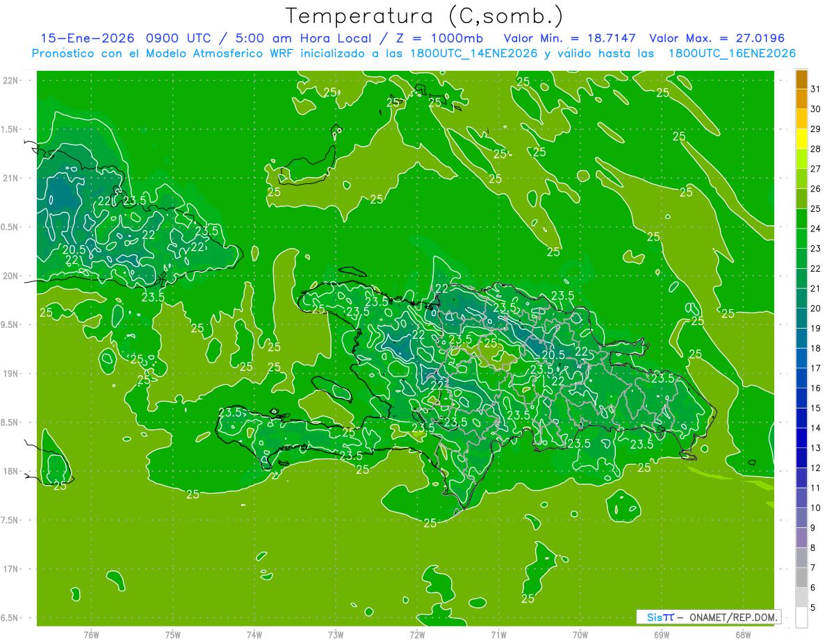Click the '76W' longitude axis label
This screenshot has width=834, height=644.
[91, 635]
